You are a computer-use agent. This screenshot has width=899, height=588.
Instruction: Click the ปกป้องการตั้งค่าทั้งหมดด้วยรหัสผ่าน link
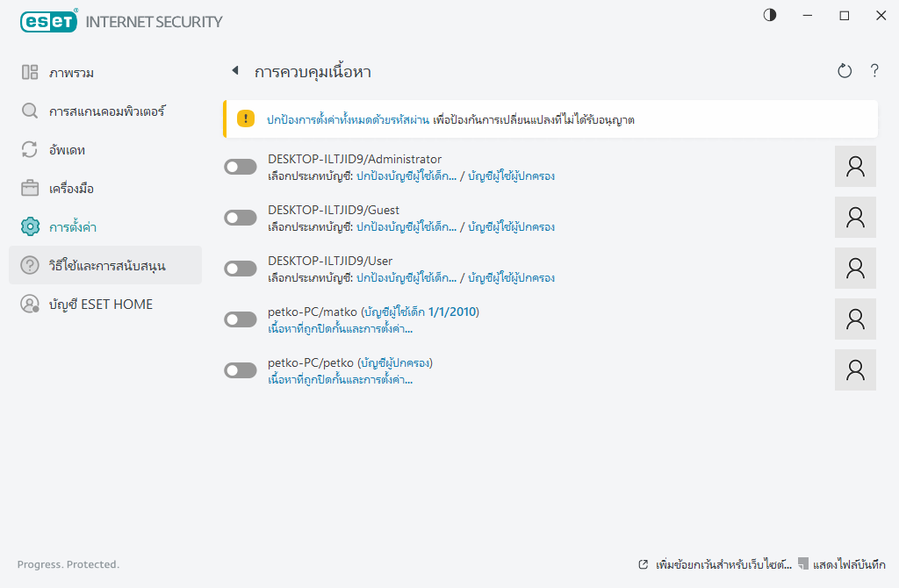pos(348,119)
